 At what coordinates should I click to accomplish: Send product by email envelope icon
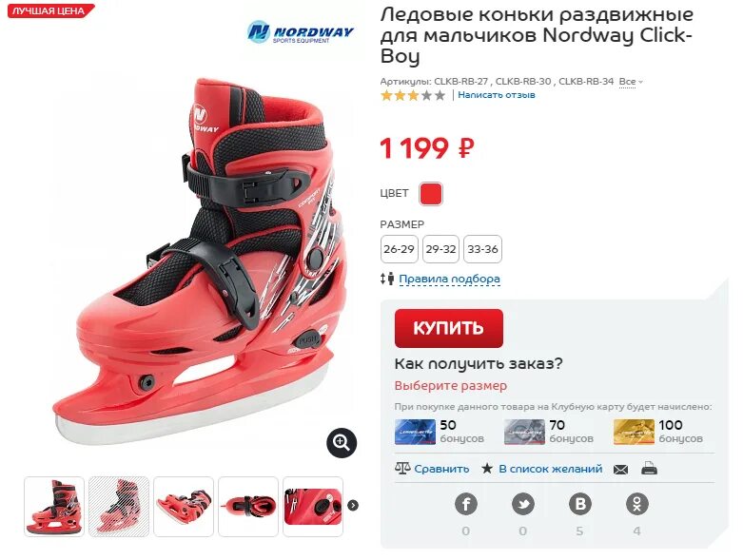coord(620,470)
